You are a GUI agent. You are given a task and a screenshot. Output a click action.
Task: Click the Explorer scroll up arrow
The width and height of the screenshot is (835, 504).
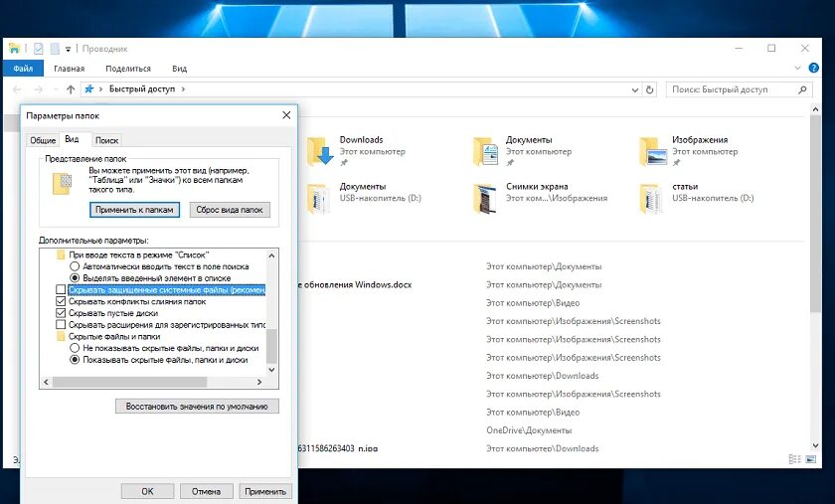(815, 108)
